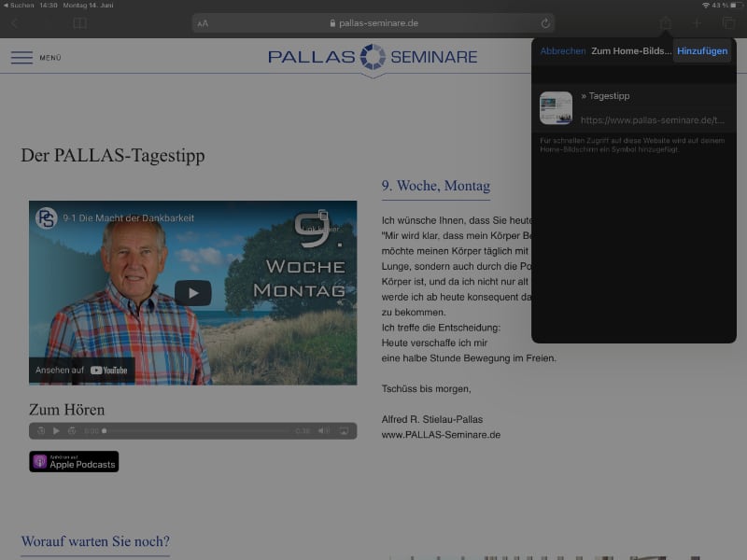This screenshot has width=747, height=560.
Task: Tap the battery status icon
Action: (736, 6)
